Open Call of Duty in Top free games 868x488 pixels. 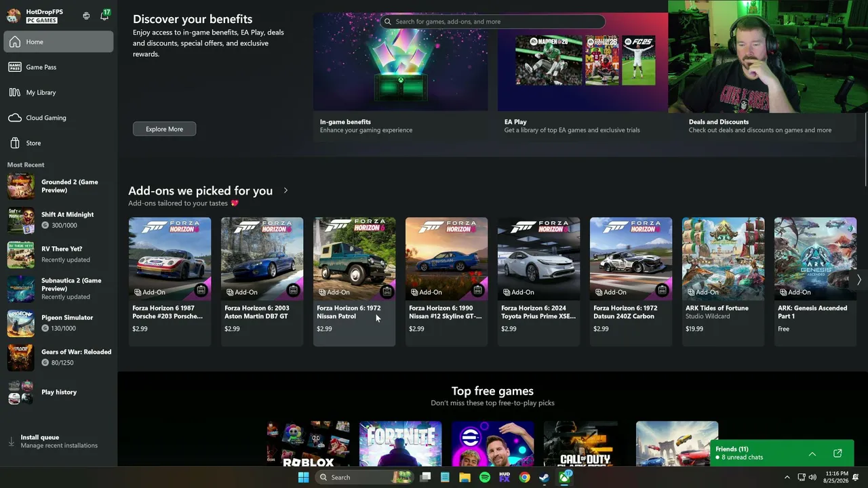pos(585,444)
